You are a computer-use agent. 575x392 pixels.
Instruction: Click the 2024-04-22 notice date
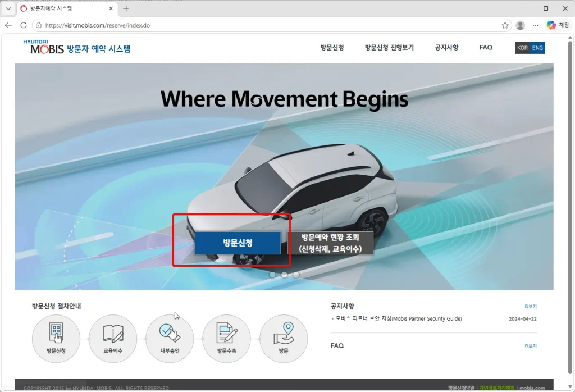523,319
